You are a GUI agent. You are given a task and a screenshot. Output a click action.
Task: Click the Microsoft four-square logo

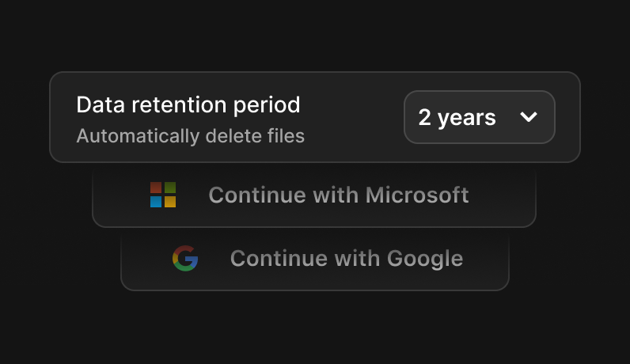tap(163, 195)
